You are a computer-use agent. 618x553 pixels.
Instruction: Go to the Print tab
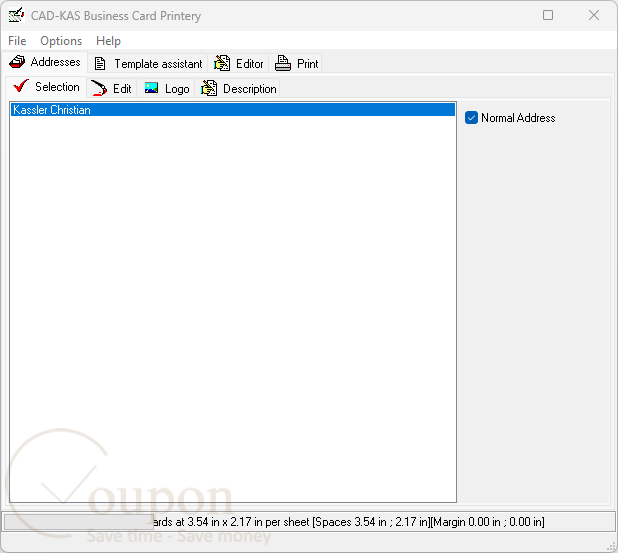tap(296, 63)
